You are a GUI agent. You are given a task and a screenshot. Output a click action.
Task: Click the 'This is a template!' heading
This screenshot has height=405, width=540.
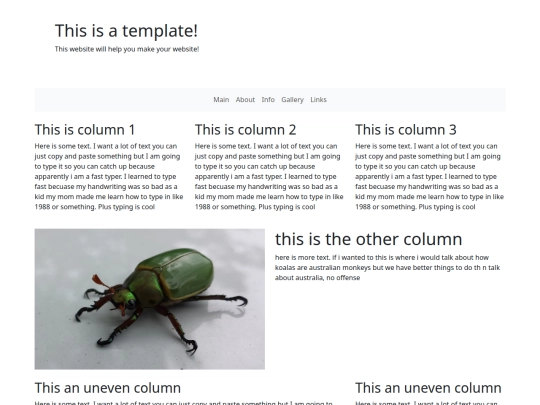[126, 31]
